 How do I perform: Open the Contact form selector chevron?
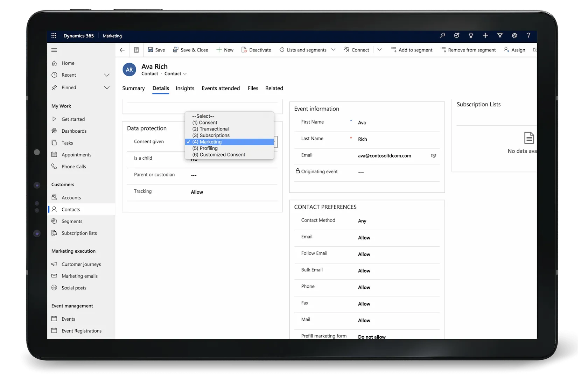tap(185, 74)
